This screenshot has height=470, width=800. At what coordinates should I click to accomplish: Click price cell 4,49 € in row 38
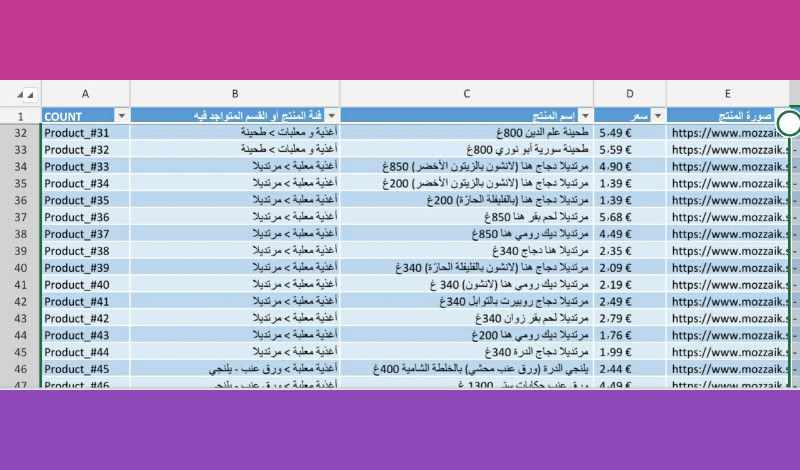click(x=630, y=234)
